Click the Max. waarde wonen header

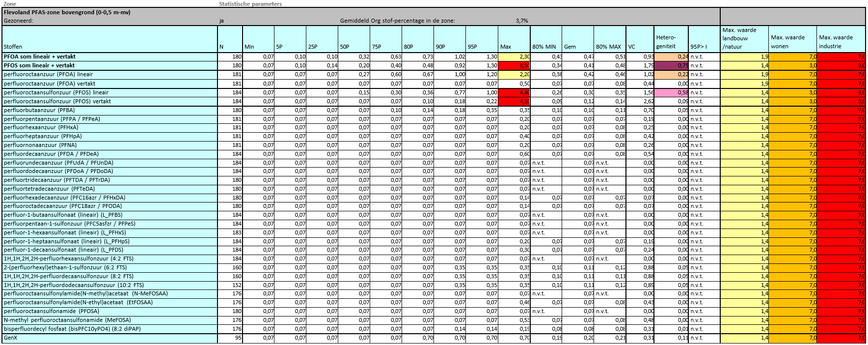click(x=787, y=42)
